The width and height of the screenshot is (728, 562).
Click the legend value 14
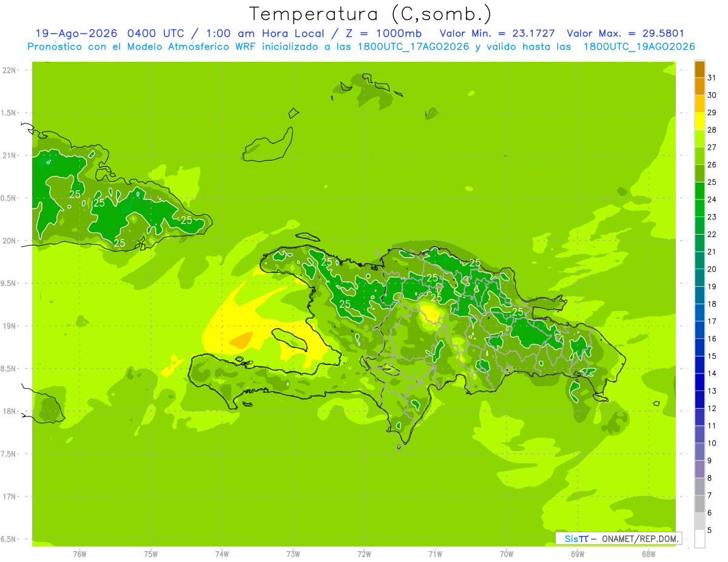pyautogui.click(x=712, y=373)
